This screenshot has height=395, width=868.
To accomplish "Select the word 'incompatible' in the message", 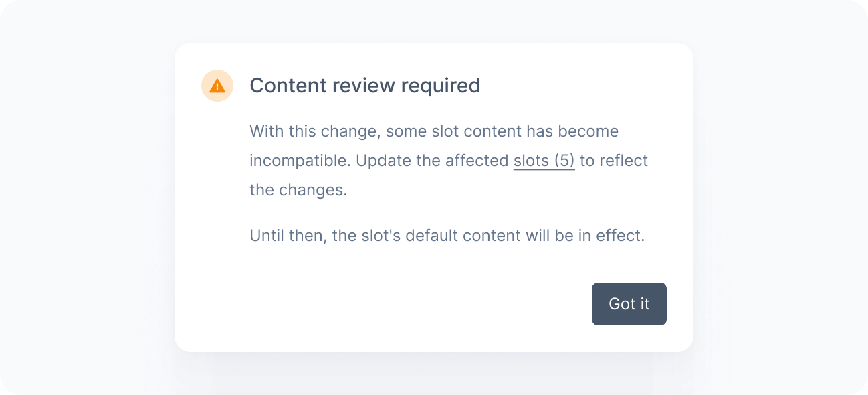I will click(300, 161).
